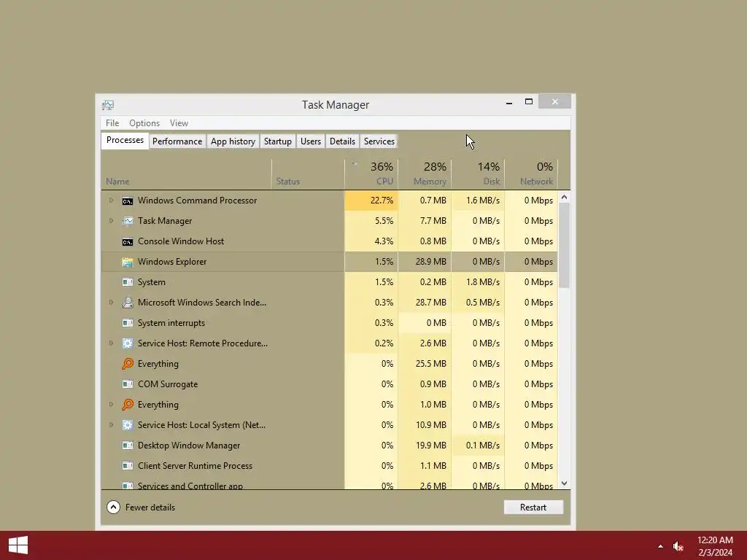Switch to the App history tab

(233, 141)
